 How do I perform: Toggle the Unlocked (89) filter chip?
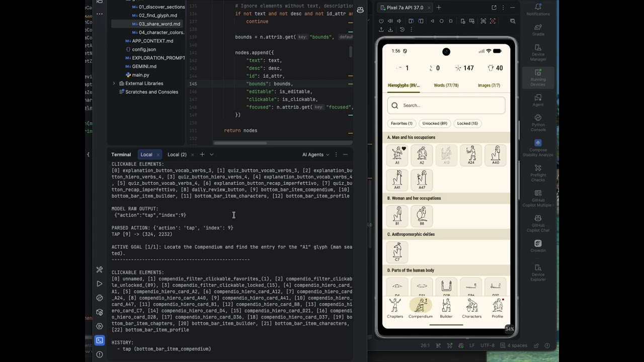[x=435, y=123]
